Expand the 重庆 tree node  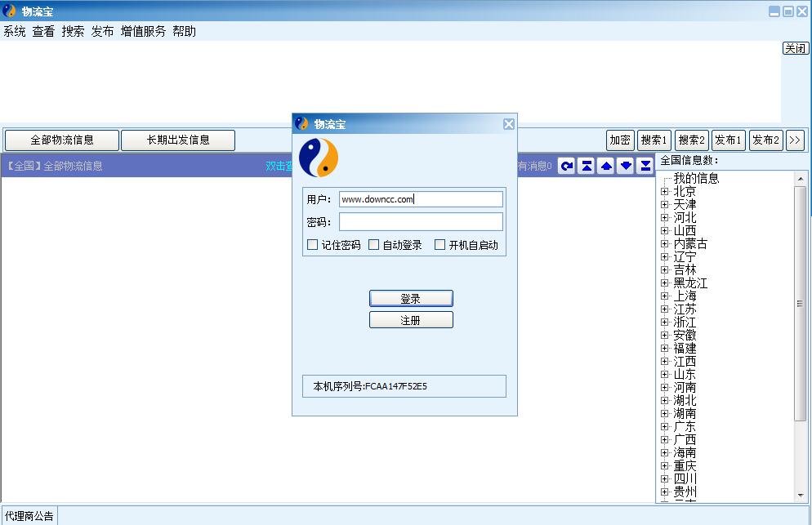[x=665, y=466]
